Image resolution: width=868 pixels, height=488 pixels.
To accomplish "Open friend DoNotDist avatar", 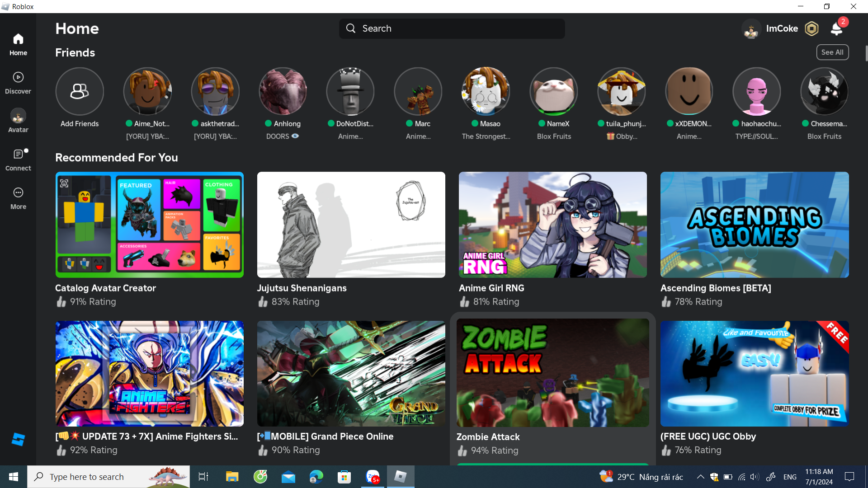I will [350, 91].
